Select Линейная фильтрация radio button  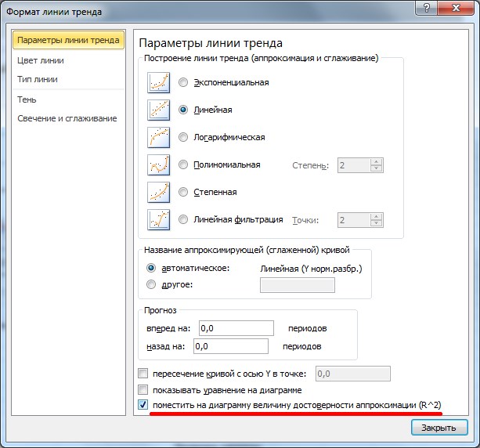(183, 219)
